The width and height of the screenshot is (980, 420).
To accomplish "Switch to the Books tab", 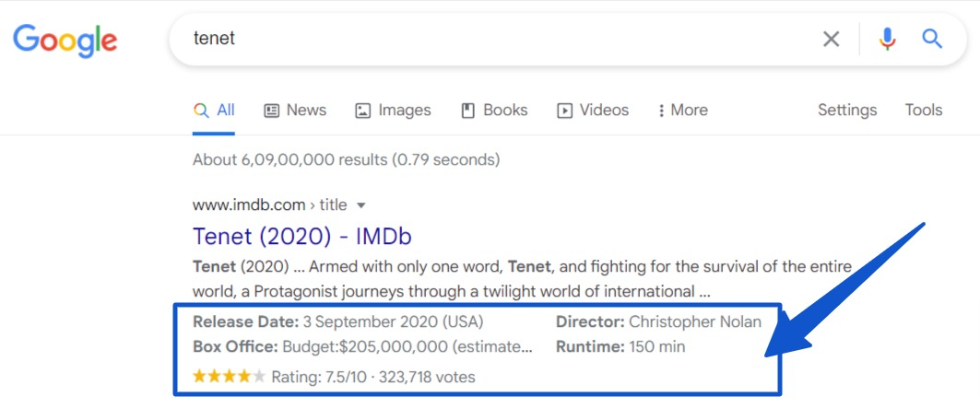I will pos(494,111).
